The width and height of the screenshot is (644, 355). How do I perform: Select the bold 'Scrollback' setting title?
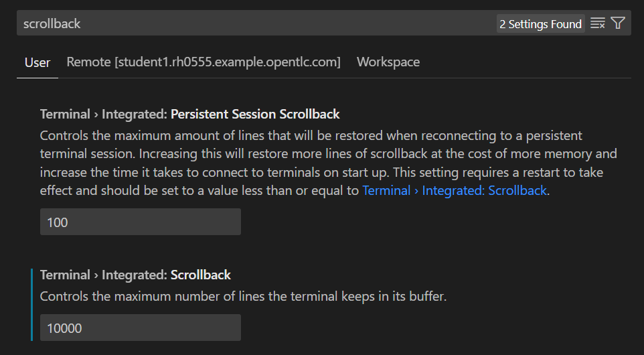pyautogui.click(x=201, y=275)
